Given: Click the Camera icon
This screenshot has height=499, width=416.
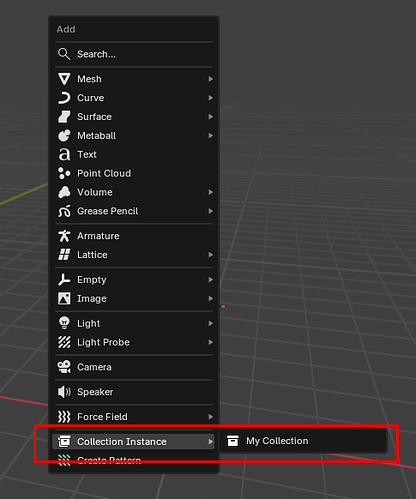Looking at the screenshot, I should [64, 367].
